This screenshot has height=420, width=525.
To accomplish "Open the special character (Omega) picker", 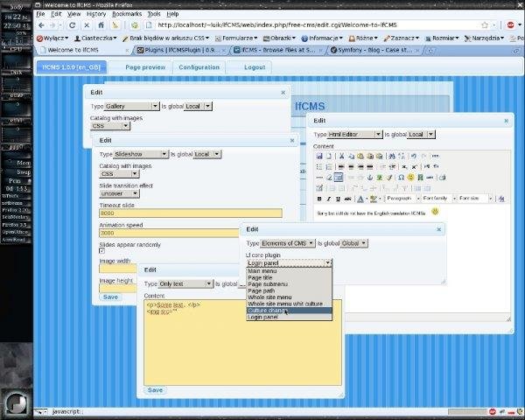I will [401, 177].
